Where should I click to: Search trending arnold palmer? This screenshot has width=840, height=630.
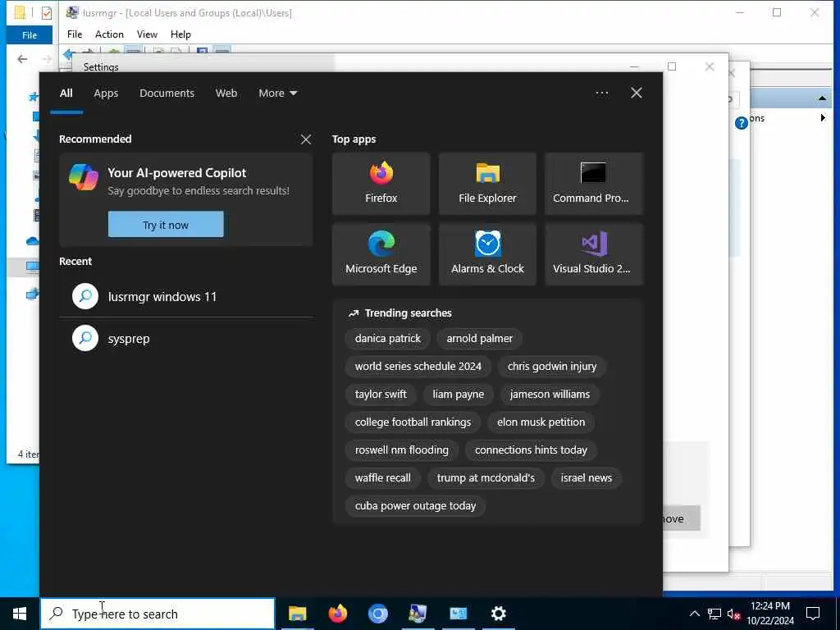479,339
